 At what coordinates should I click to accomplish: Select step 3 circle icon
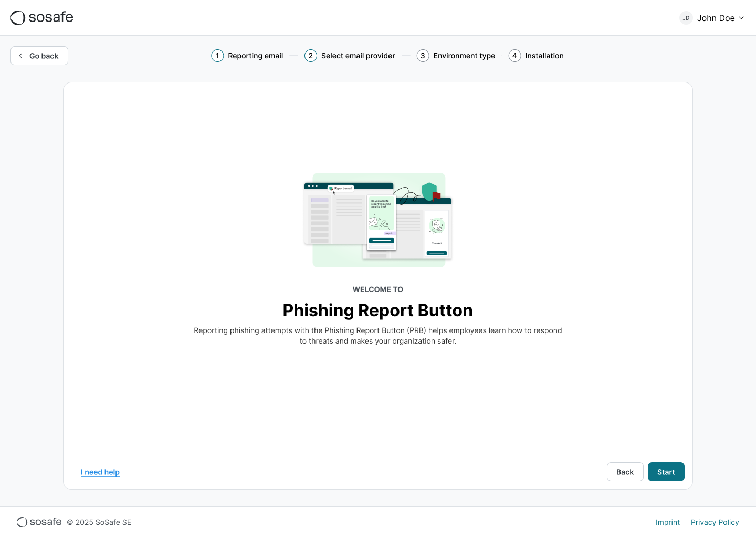click(423, 56)
